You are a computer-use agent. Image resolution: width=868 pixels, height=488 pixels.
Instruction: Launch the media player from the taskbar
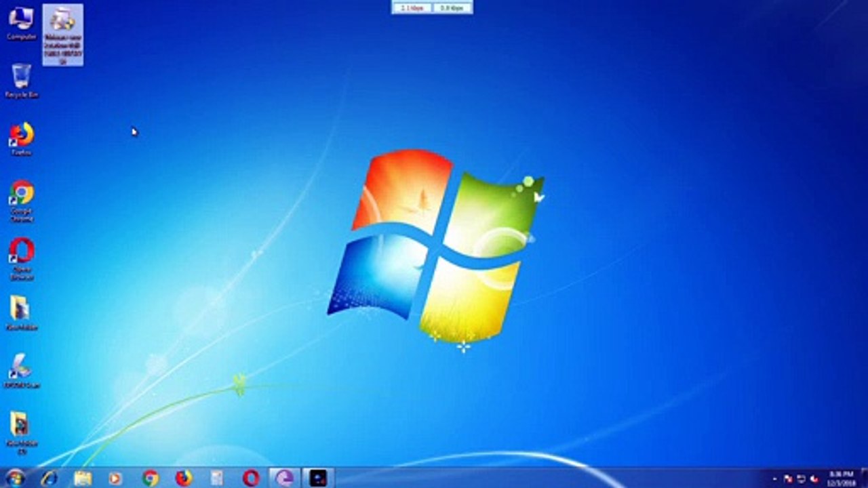[116, 478]
